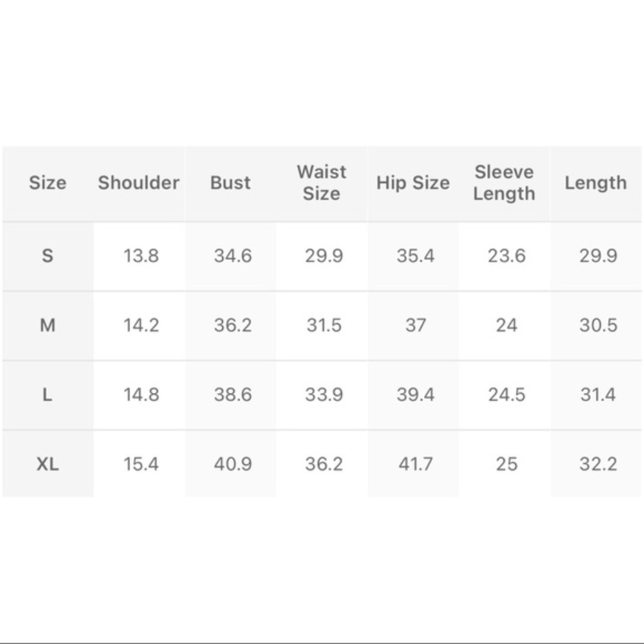
Task: Click waist value 33.9 for size L
Action: point(324,395)
